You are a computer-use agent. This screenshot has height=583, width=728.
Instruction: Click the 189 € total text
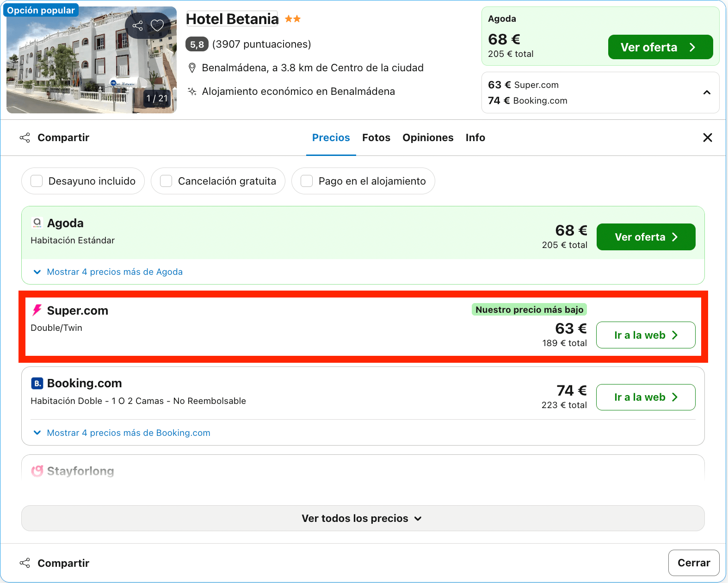(564, 343)
